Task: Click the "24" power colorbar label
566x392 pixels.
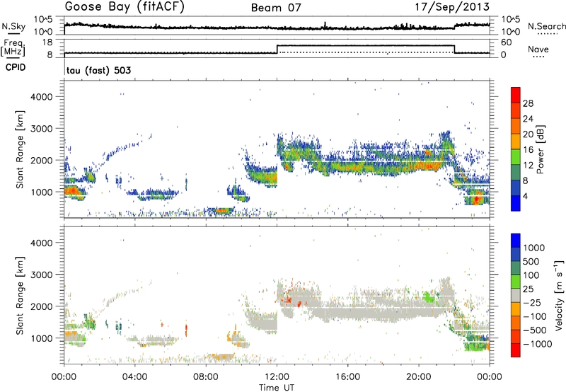Action: [528, 119]
